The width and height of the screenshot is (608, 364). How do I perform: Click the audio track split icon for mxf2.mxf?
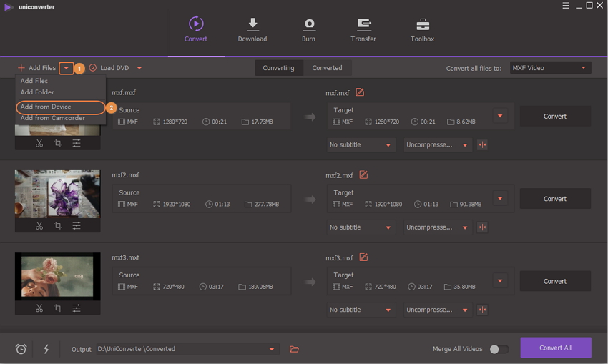pos(482,227)
